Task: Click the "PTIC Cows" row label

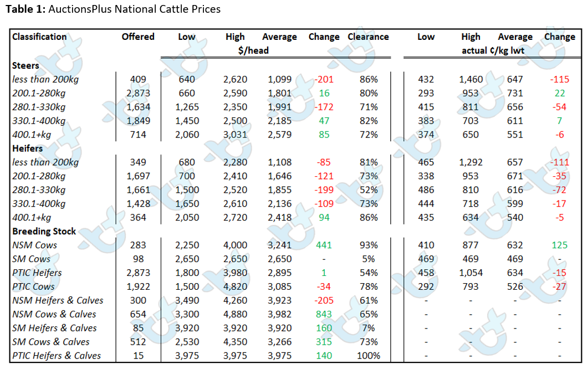Action: [x=33, y=287]
